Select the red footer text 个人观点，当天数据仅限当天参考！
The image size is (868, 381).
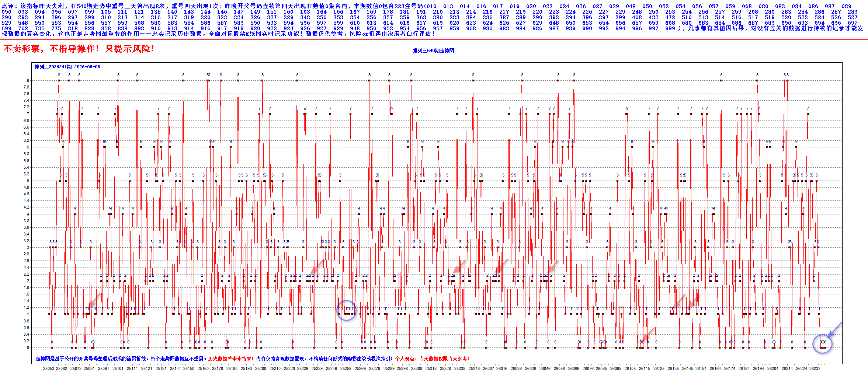[x=432, y=359]
